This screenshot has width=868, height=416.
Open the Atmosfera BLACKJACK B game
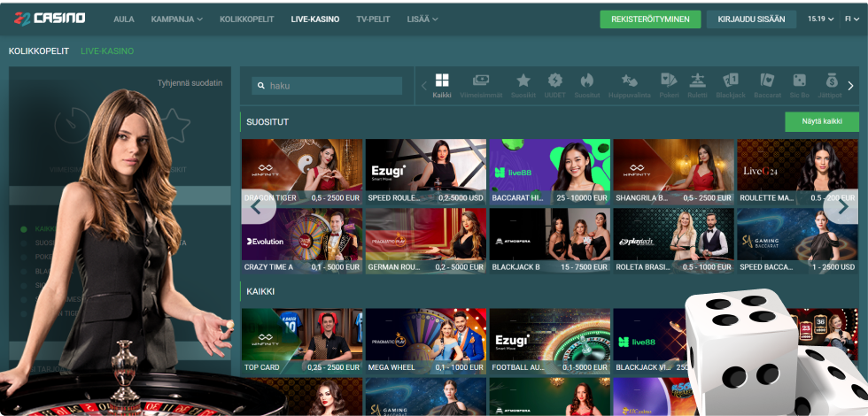coord(550,241)
